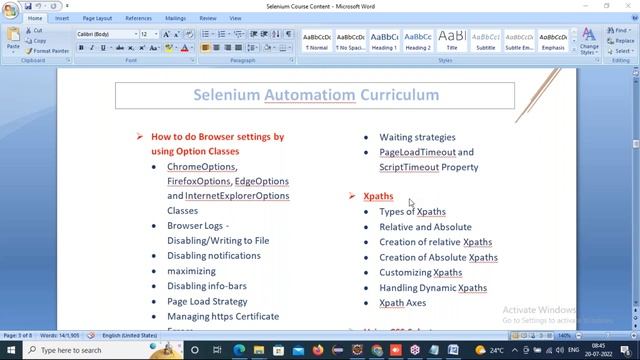
Task: Set center text alignment
Action: 216,48
